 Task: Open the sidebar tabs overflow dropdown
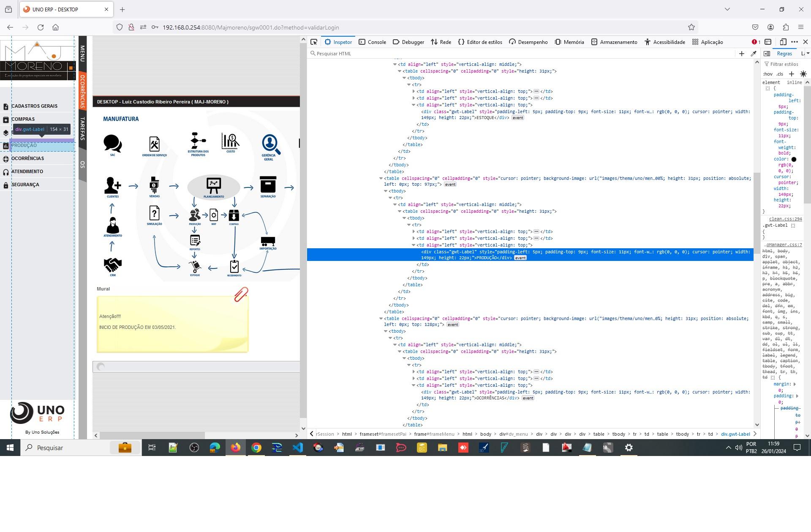tap(808, 54)
